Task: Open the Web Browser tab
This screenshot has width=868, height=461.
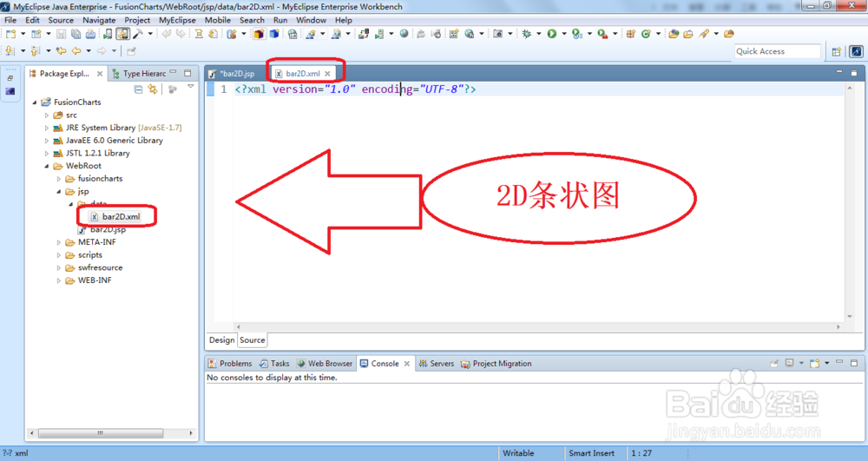Action: tap(325, 364)
